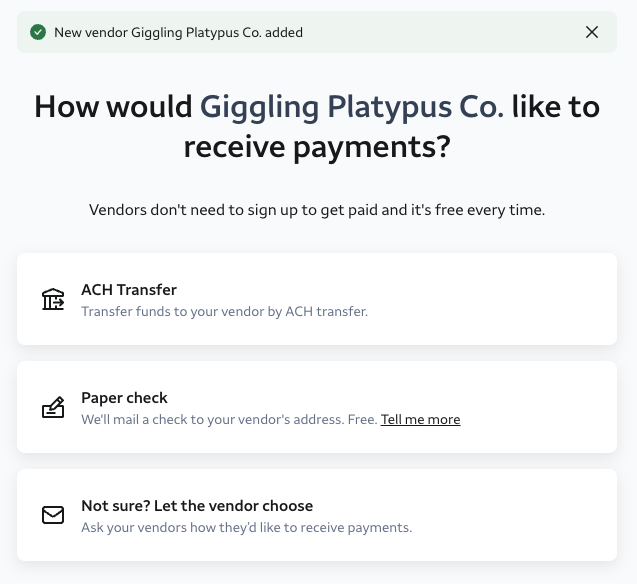Image resolution: width=637 pixels, height=584 pixels.
Task: Click the green success checkmark icon
Action: (38, 32)
